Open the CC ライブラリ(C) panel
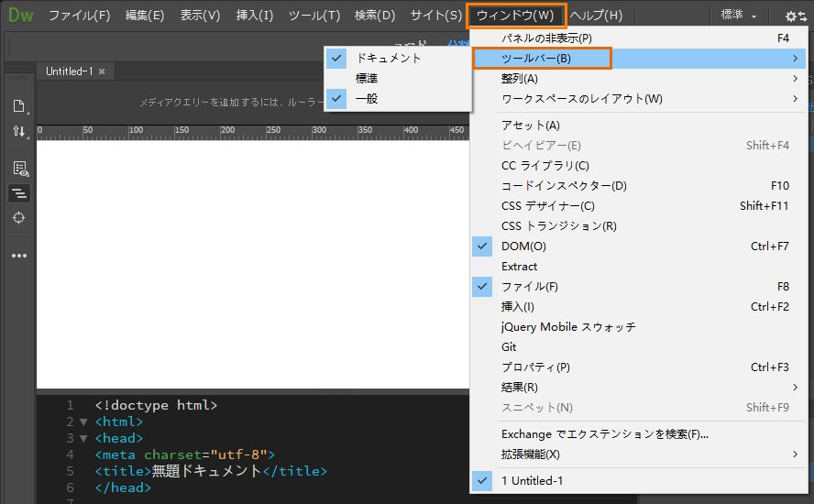The height and width of the screenshot is (504, 814). click(639, 166)
